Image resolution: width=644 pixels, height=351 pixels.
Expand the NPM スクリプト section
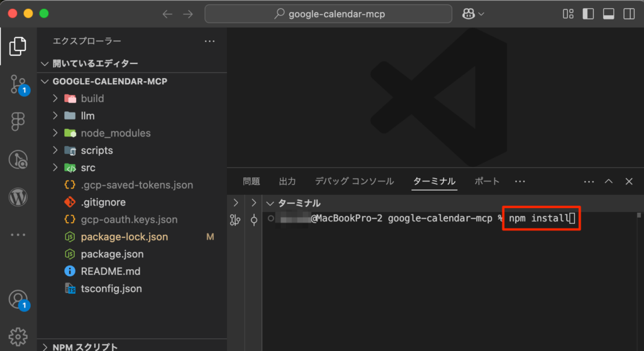point(85,347)
